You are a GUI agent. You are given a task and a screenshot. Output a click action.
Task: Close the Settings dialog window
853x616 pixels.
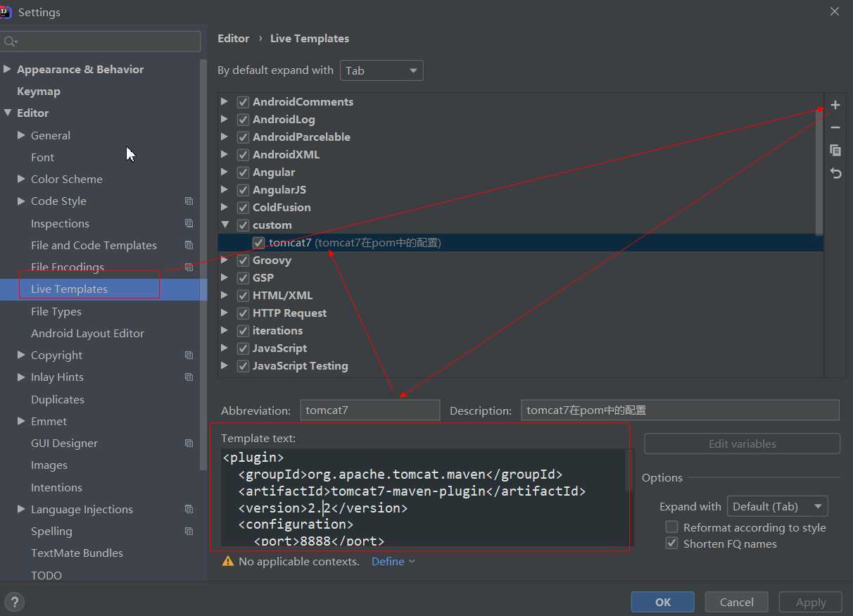[x=835, y=12]
